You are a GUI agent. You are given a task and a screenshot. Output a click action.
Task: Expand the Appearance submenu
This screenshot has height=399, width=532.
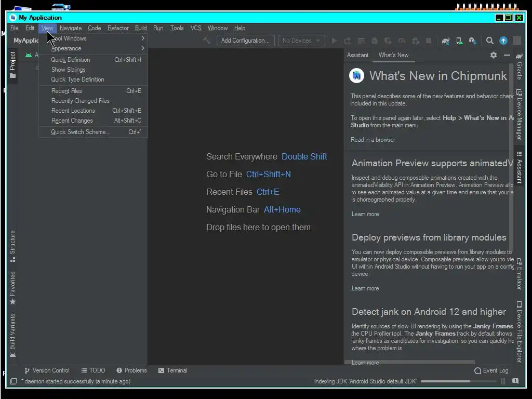click(94, 48)
